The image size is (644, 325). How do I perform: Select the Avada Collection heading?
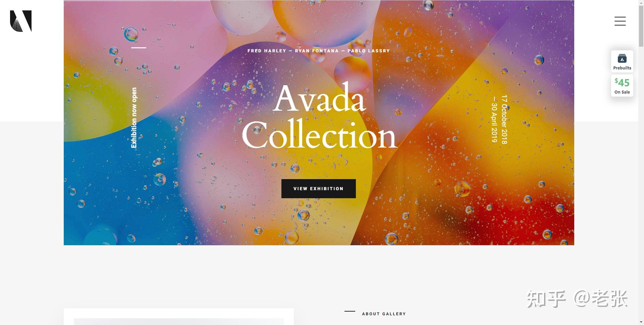coord(319,116)
